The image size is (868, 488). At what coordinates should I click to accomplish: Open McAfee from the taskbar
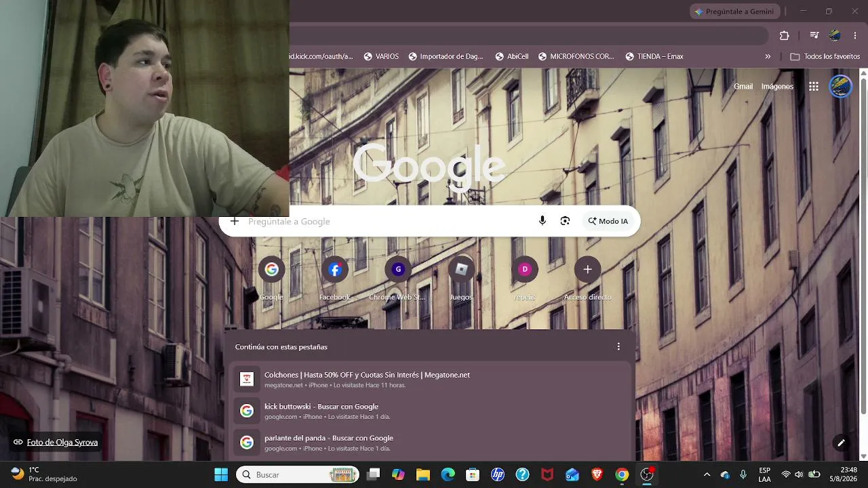(x=547, y=474)
